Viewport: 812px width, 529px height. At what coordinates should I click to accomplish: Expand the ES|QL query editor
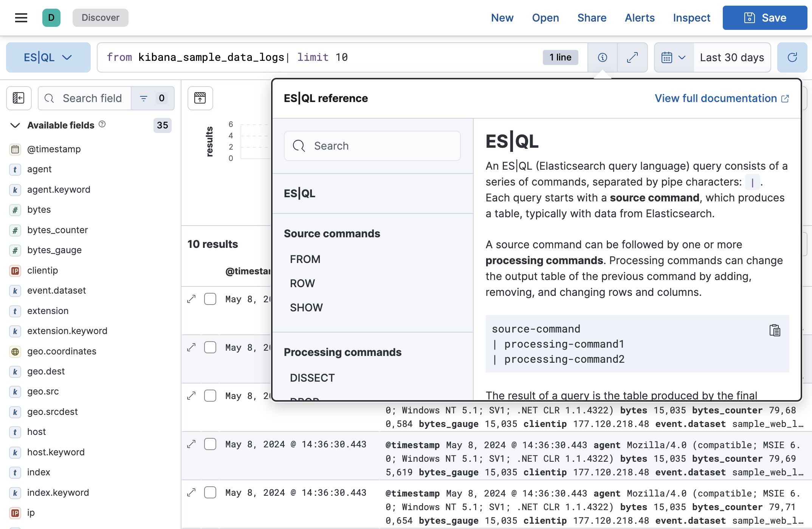[x=632, y=57]
